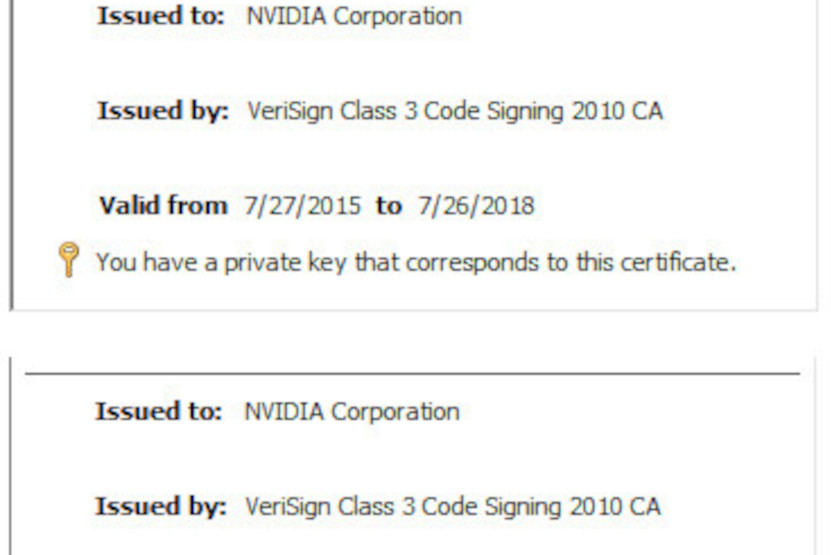831x555 pixels.
Task: Click the private key notice text
Action: tap(415, 262)
